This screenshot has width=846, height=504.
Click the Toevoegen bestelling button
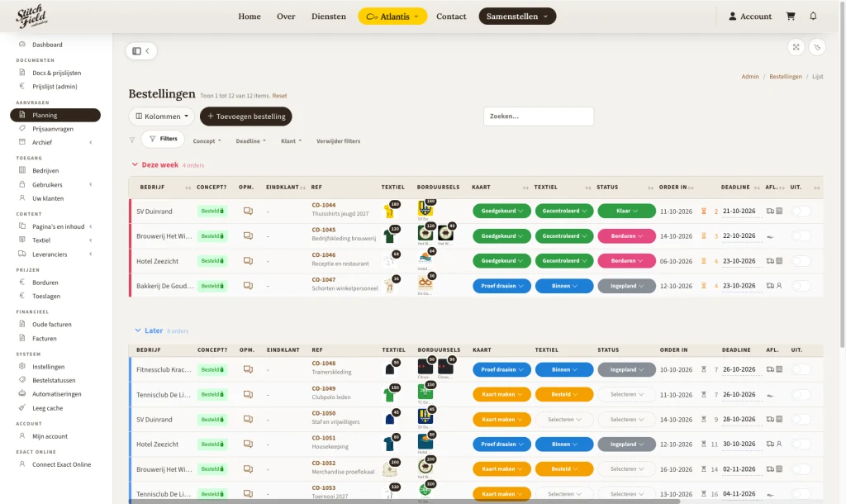246,116
